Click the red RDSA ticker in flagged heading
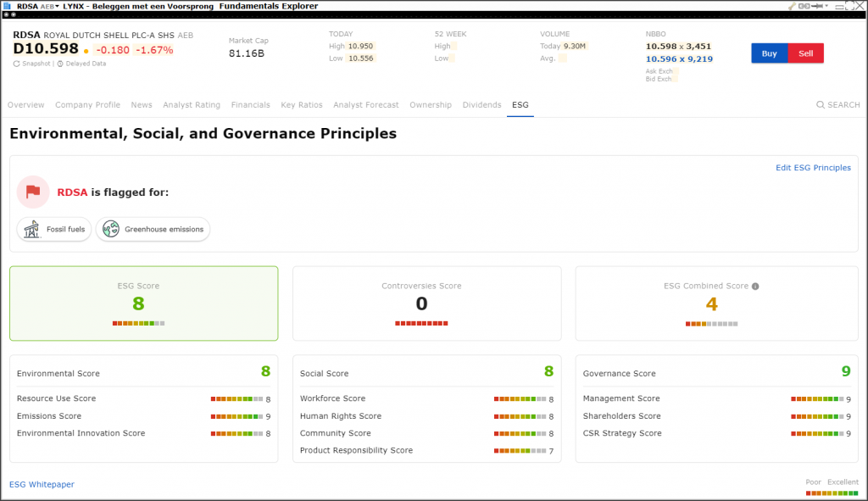Image resolution: width=868 pixels, height=501 pixels. 72,192
